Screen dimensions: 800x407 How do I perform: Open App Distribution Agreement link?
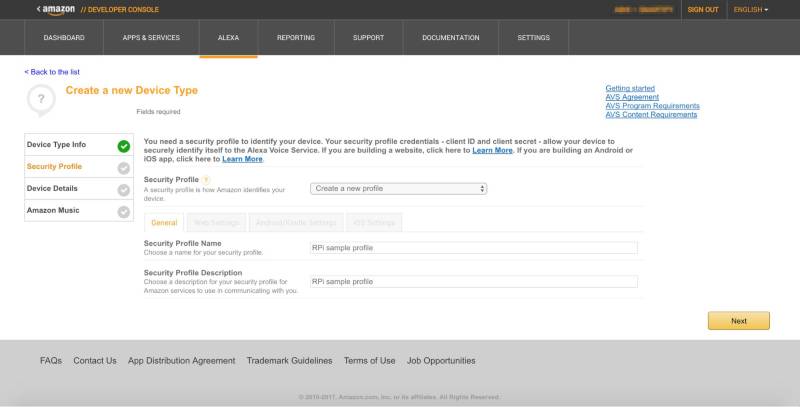[182, 361]
